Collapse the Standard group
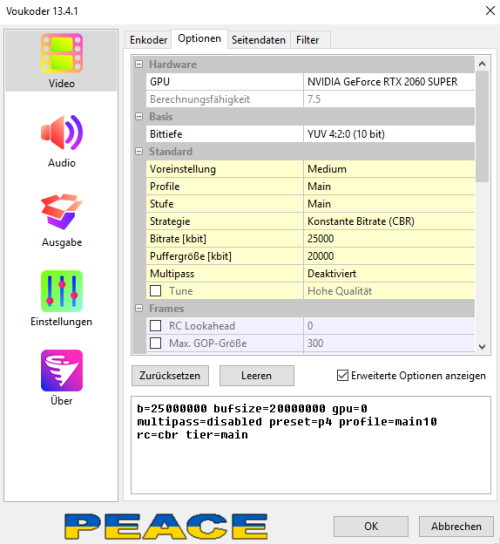The image size is (500, 544). click(x=139, y=151)
